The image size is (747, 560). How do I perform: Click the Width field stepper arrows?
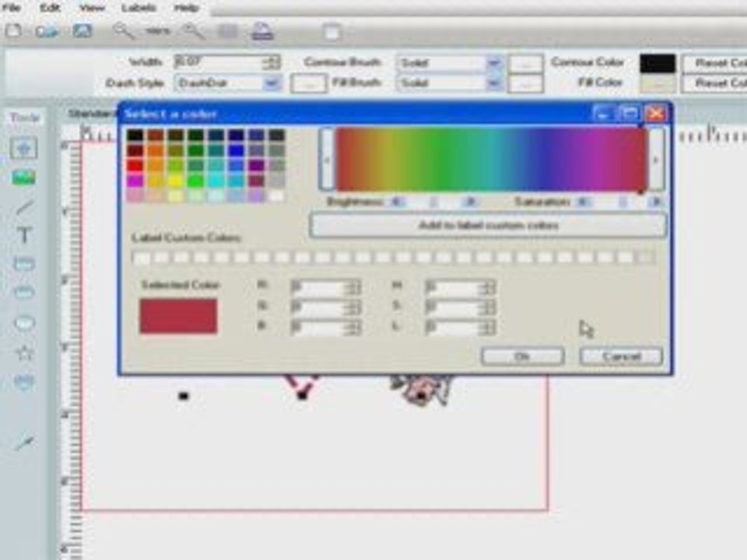point(272,62)
